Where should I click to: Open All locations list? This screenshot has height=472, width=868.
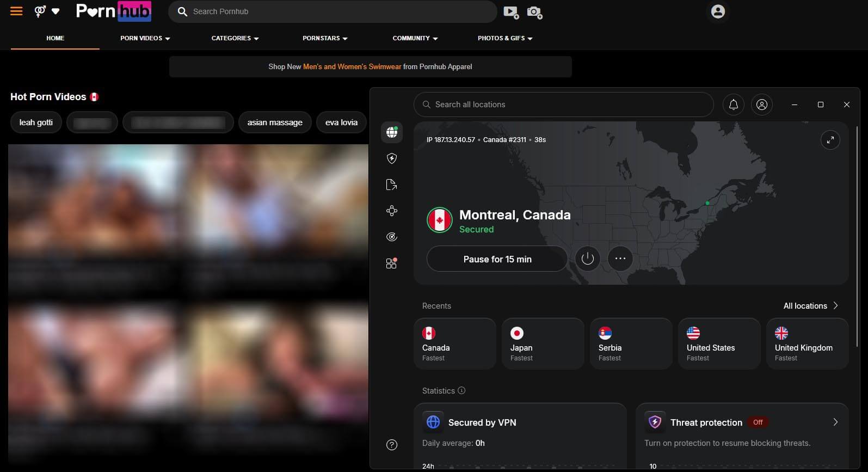tap(811, 306)
